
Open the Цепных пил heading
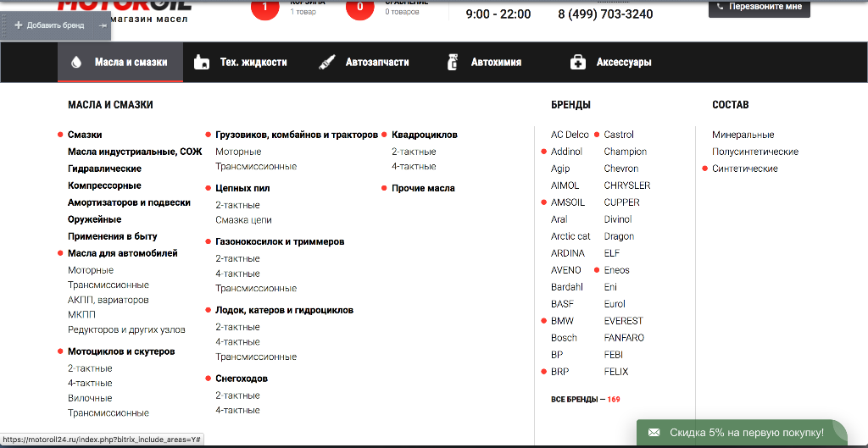[x=242, y=189]
